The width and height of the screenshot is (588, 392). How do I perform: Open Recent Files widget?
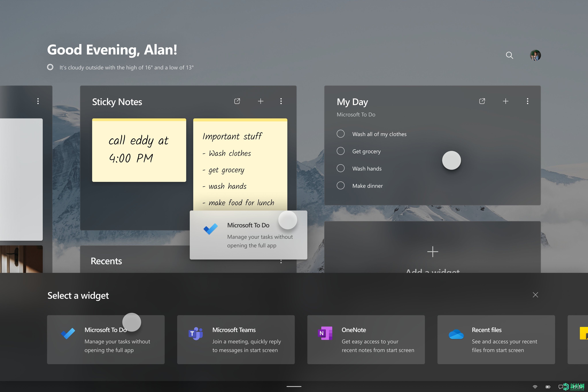(496, 339)
